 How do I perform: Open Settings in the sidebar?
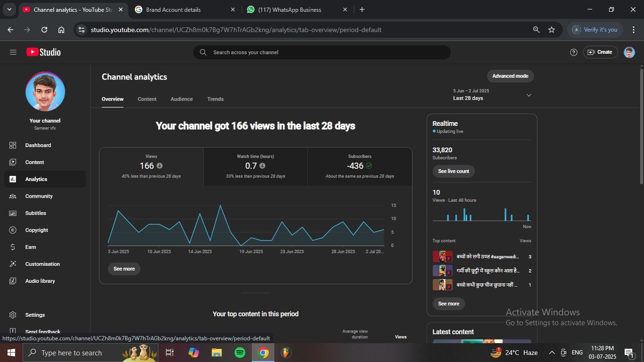tap(45, 315)
